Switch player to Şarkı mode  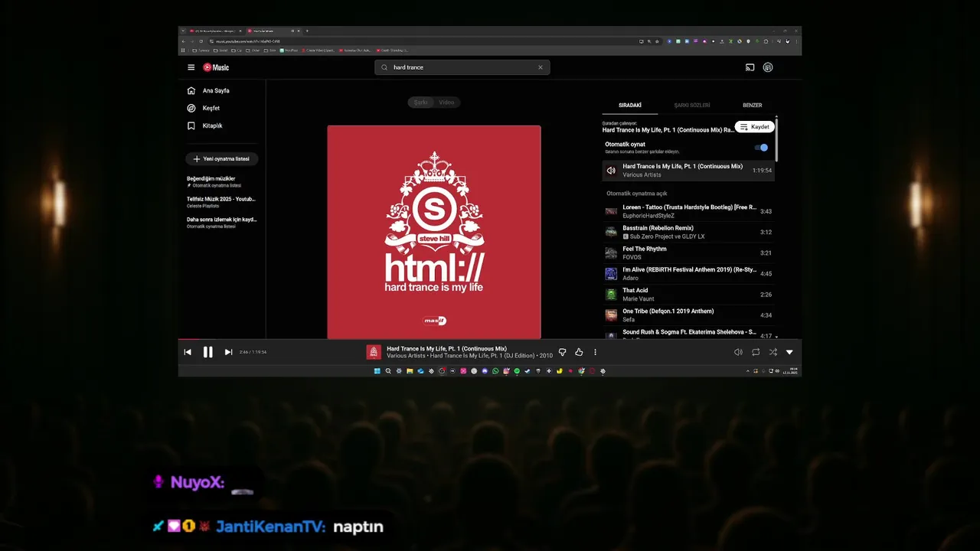[x=421, y=102]
